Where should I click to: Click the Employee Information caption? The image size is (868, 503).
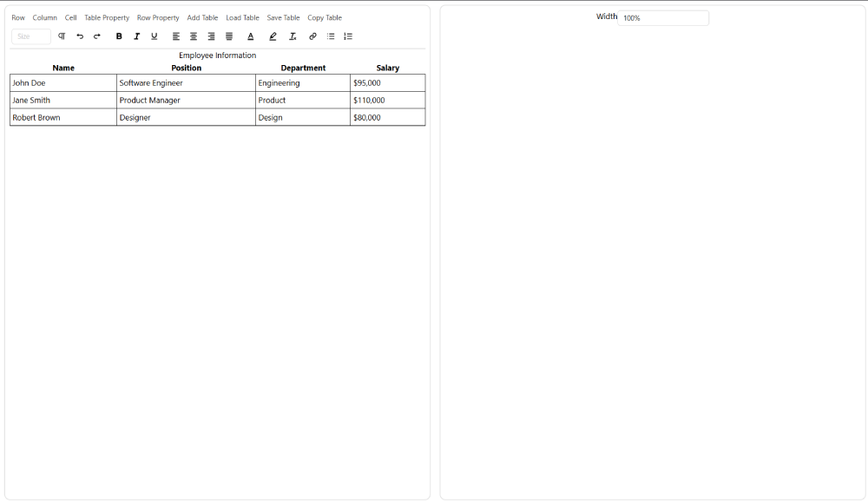click(x=218, y=56)
